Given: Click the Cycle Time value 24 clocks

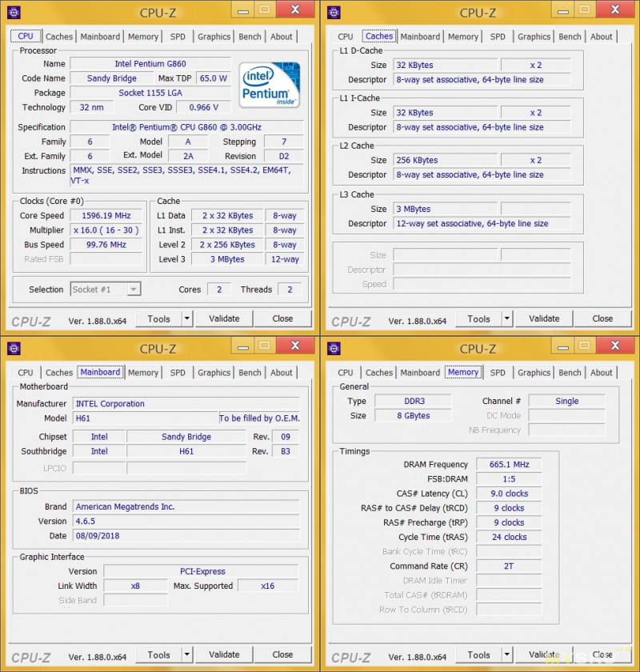Looking at the screenshot, I should click(510, 537).
